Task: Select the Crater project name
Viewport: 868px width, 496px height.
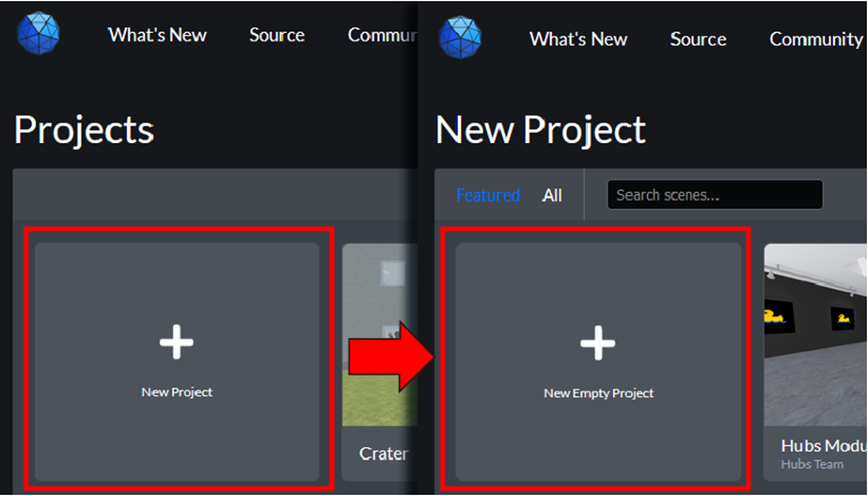Action: [x=384, y=454]
